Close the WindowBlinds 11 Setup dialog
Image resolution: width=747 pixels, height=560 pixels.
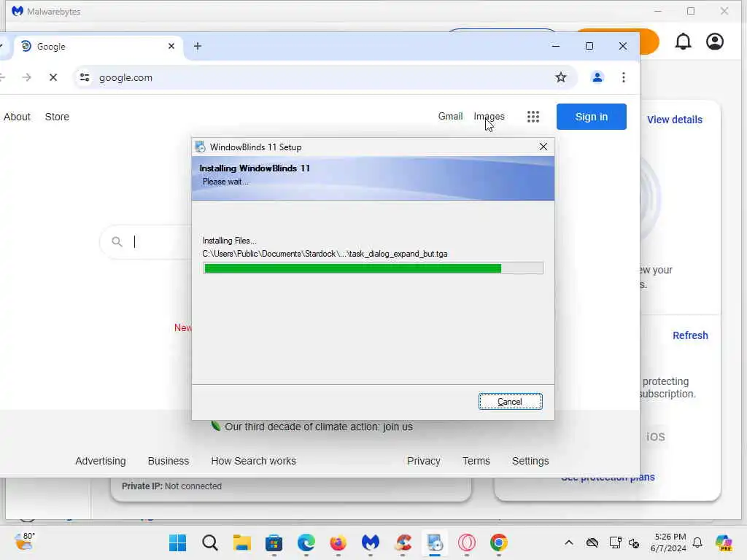click(x=543, y=147)
